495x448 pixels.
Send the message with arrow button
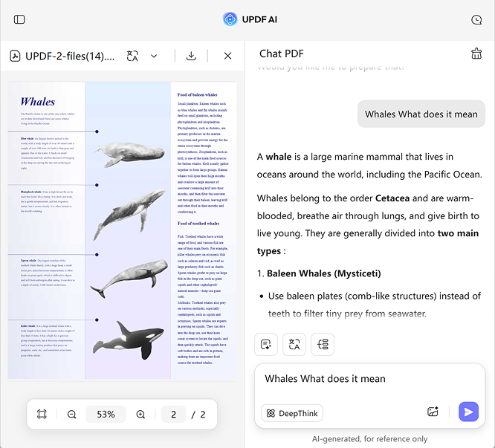pyautogui.click(x=468, y=412)
